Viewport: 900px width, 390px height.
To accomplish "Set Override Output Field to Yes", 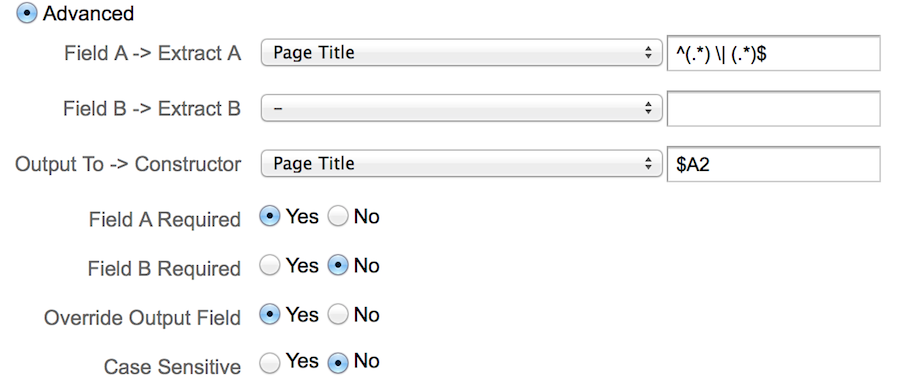I will point(270,315).
